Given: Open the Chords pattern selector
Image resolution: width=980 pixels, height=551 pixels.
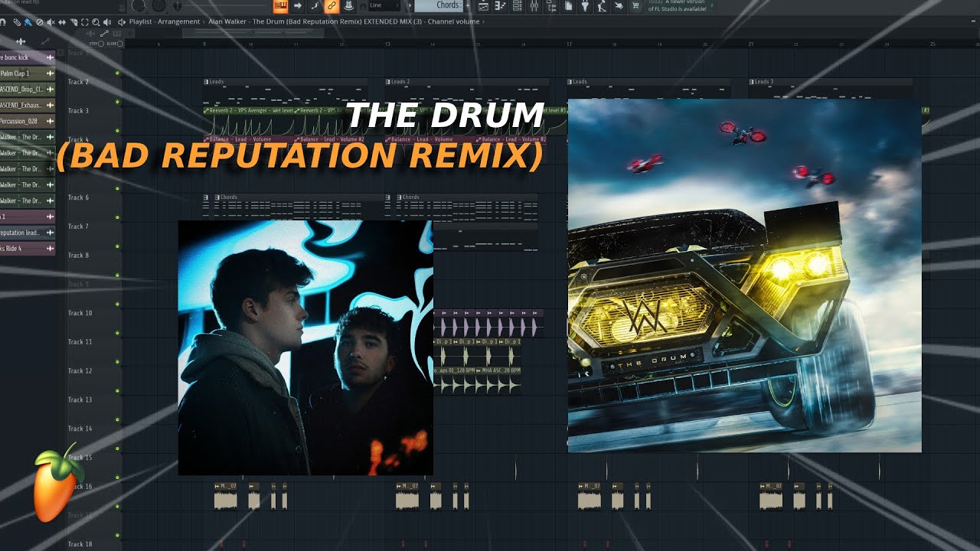Looking at the screenshot, I should tap(439, 5).
